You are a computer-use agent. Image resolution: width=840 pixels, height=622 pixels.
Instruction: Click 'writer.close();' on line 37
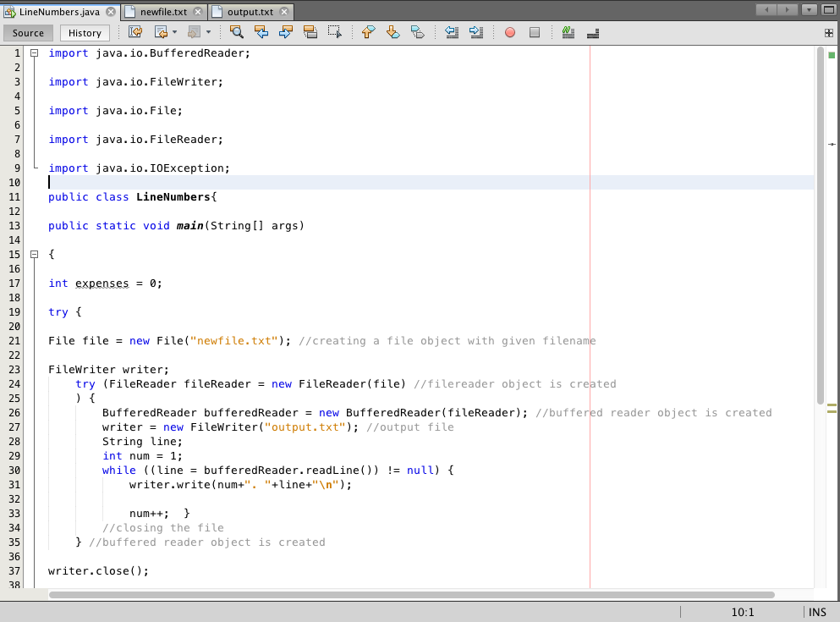point(99,571)
